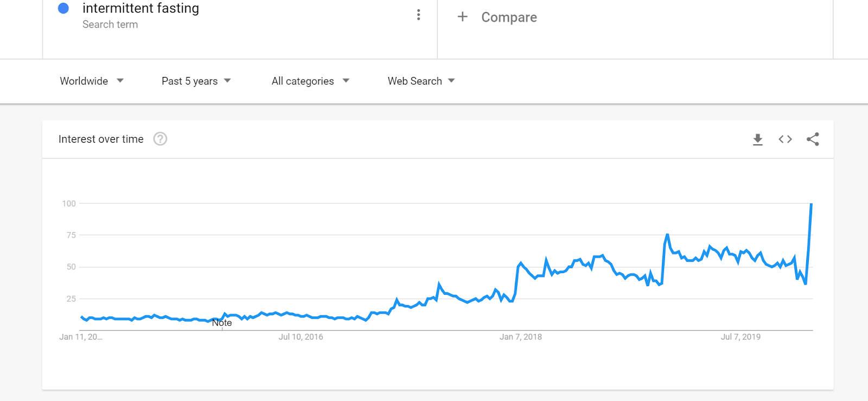Expand the Worldwide region dropdown

point(92,81)
